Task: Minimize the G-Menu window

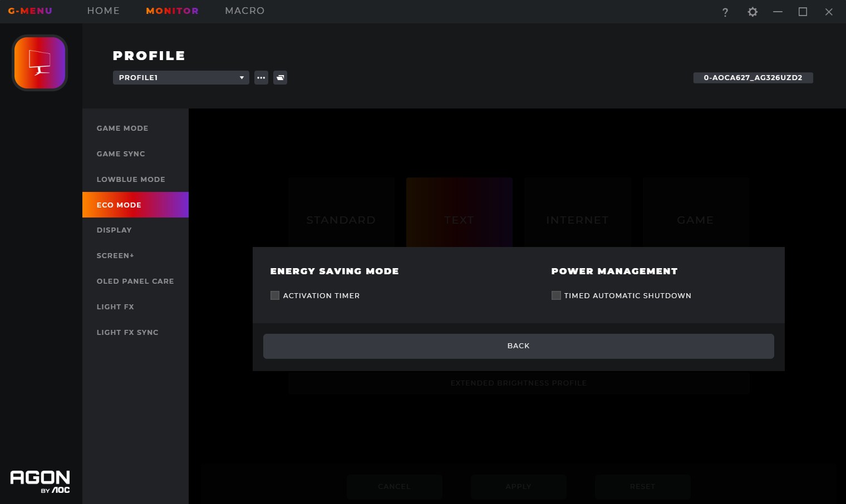Action: 778,12
